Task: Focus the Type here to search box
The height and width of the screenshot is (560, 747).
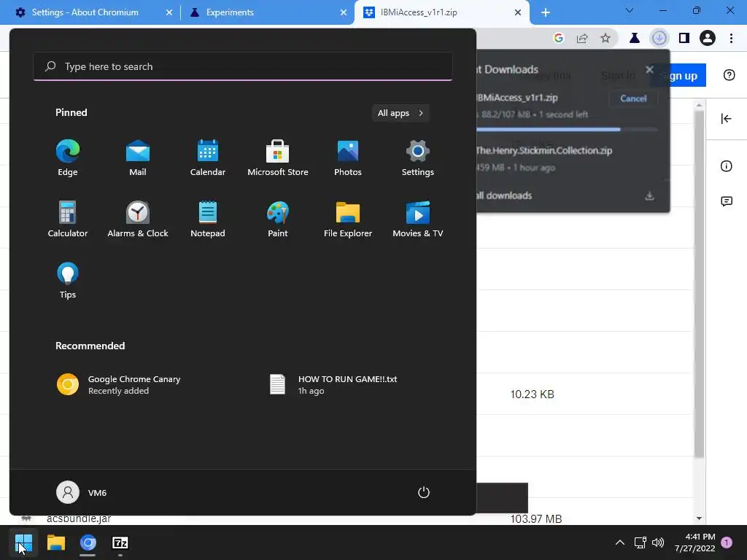Action: click(x=243, y=66)
